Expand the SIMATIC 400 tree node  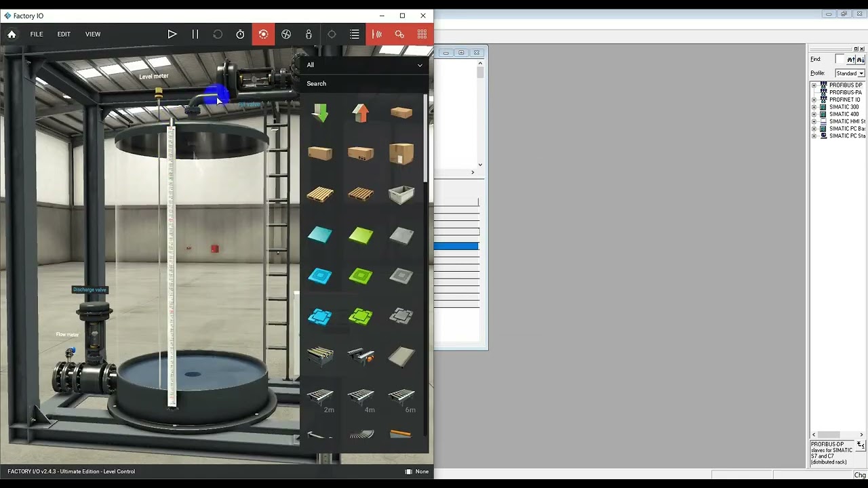point(814,115)
